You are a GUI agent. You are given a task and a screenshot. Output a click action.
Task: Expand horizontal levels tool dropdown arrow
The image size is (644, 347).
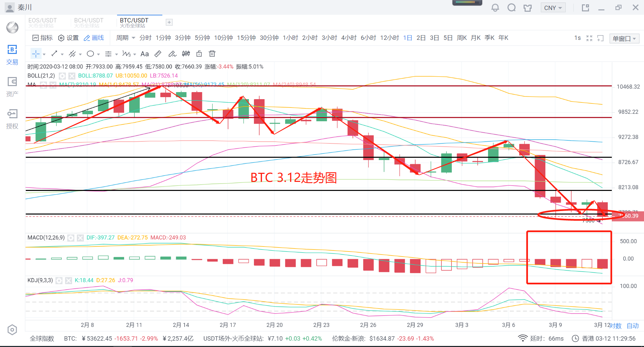point(116,54)
